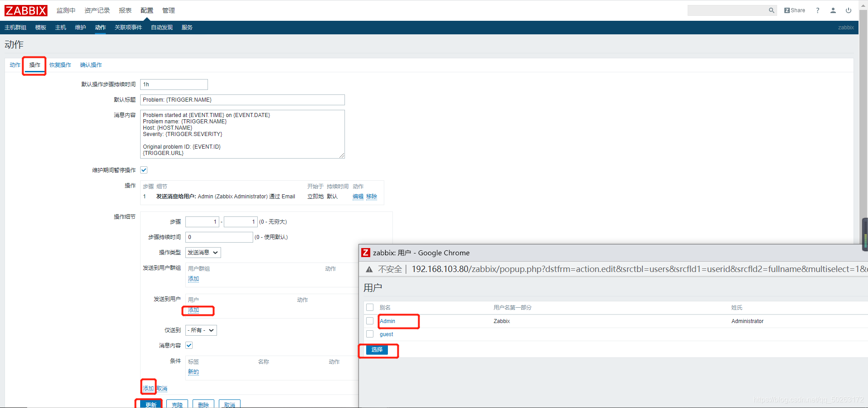Go to 模板 templates submenu
The width and height of the screenshot is (868, 408).
coord(41,28)
